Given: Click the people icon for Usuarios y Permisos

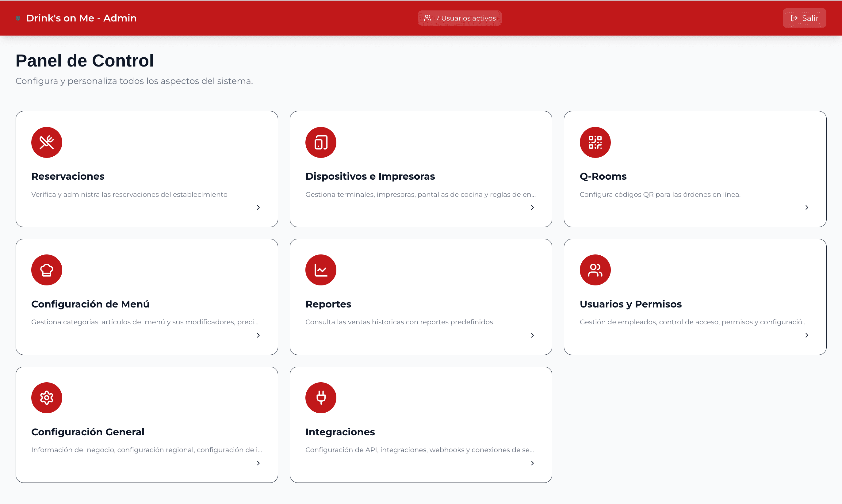Looking at the screenshot, I should coord(595,270).
